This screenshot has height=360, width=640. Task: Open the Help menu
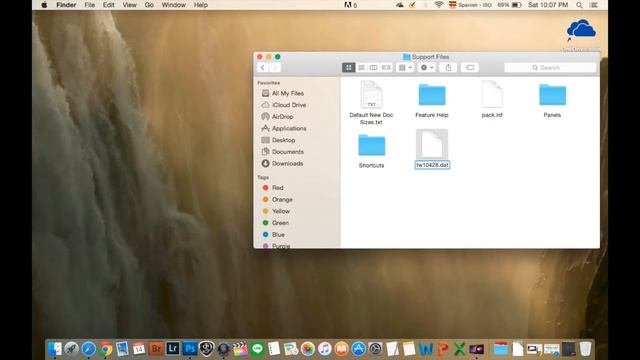tap(200, 5)
